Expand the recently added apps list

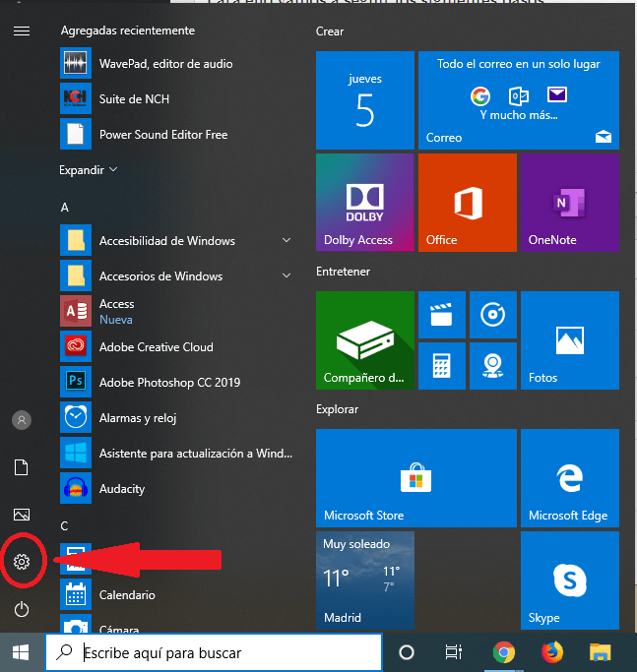tap(88, 170)
